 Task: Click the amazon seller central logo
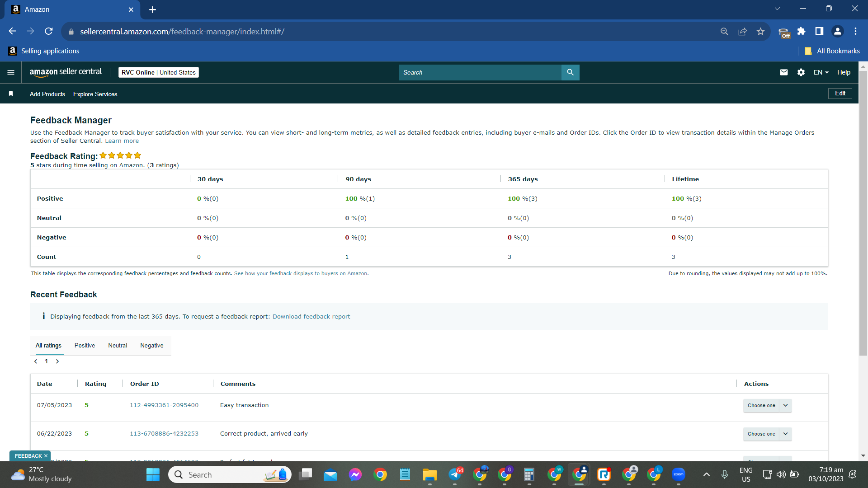[x=66, y=72]
